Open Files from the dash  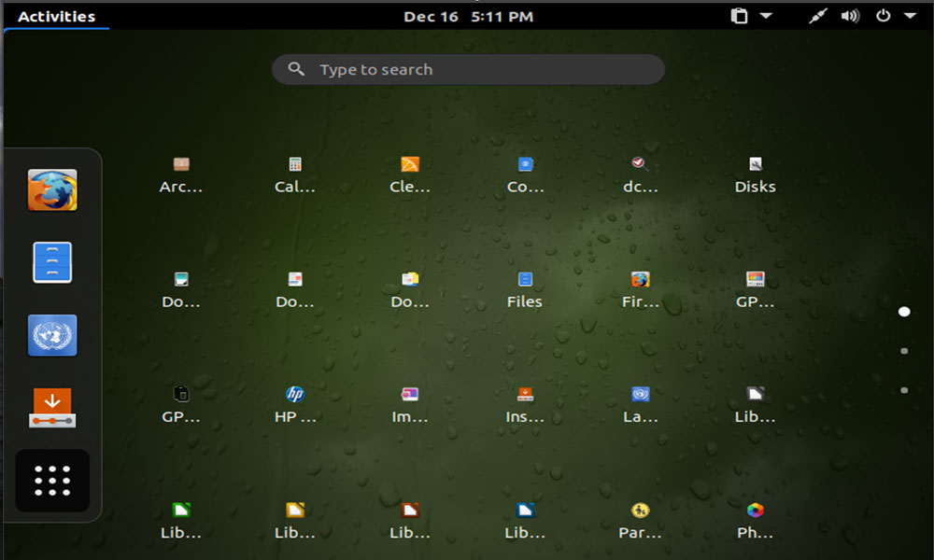(x=52, y=262)
